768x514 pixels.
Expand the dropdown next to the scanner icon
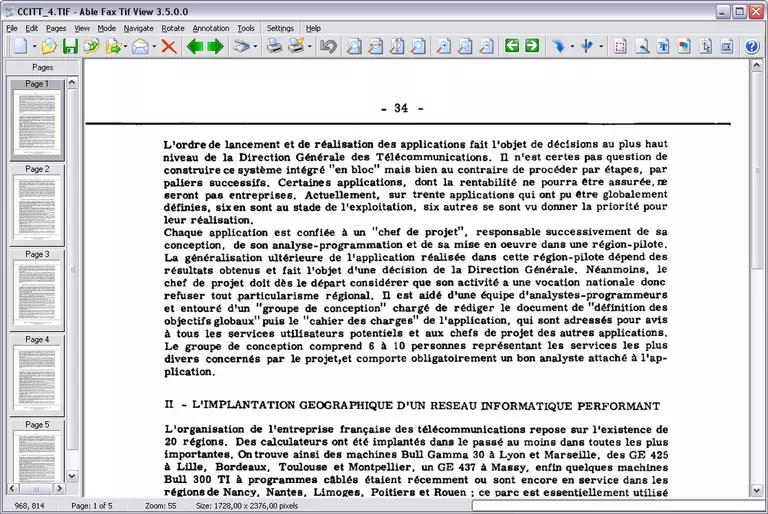click(x=256, y=47)
